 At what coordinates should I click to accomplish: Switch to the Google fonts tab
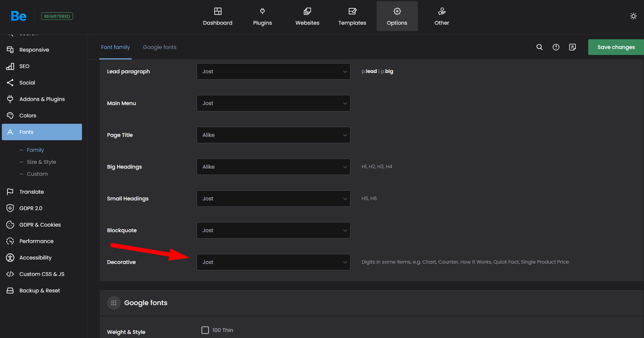[x=160, y=47]
